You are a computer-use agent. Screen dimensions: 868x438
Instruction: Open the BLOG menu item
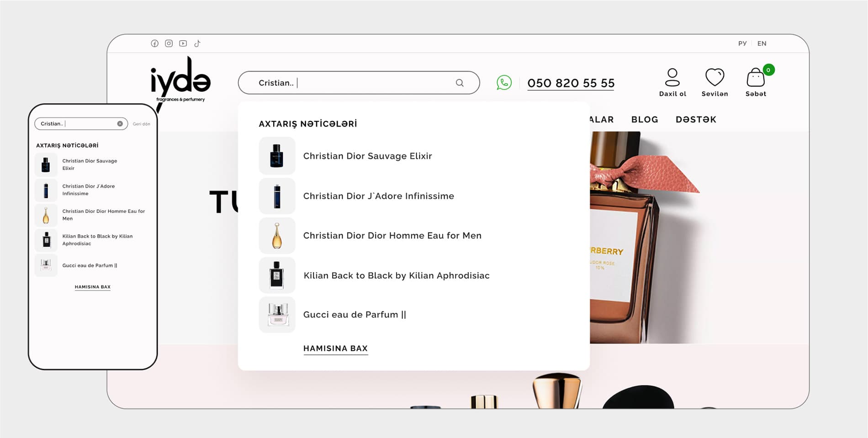(645, 120)
